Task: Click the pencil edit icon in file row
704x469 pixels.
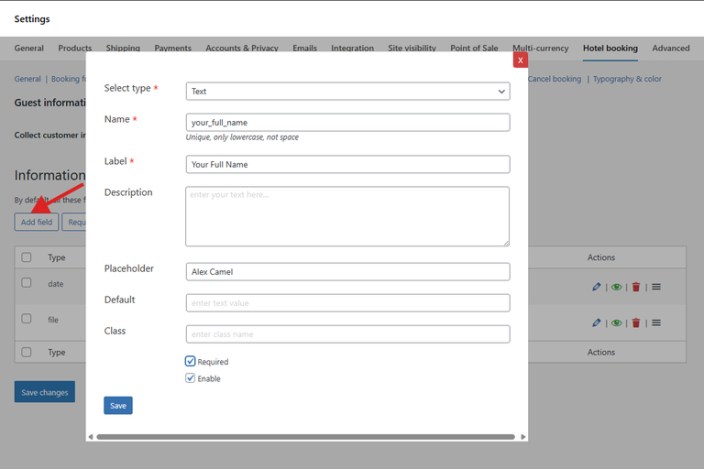Action: pos(597,323)
